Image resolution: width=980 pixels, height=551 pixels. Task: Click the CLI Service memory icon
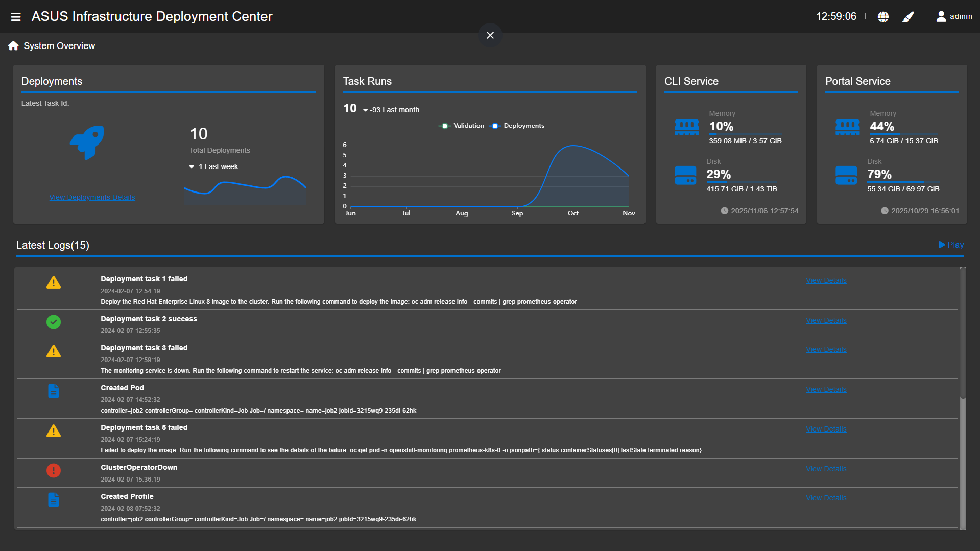pyautogui.click(x=686, y=127)
